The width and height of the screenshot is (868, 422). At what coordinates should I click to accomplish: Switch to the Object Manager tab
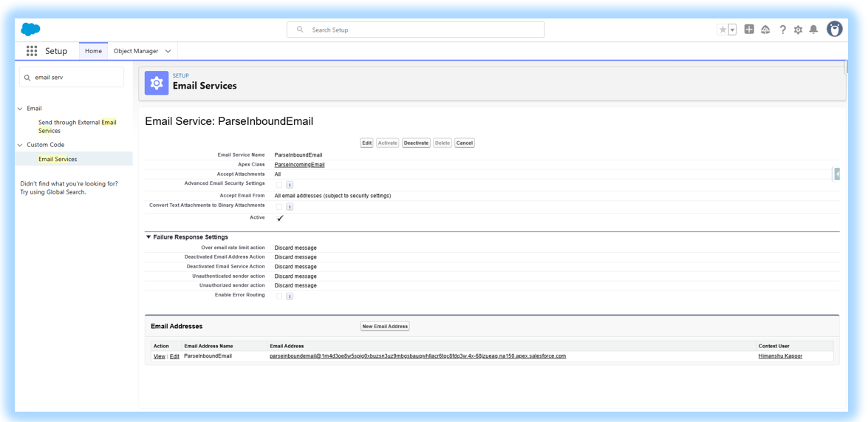136,51
